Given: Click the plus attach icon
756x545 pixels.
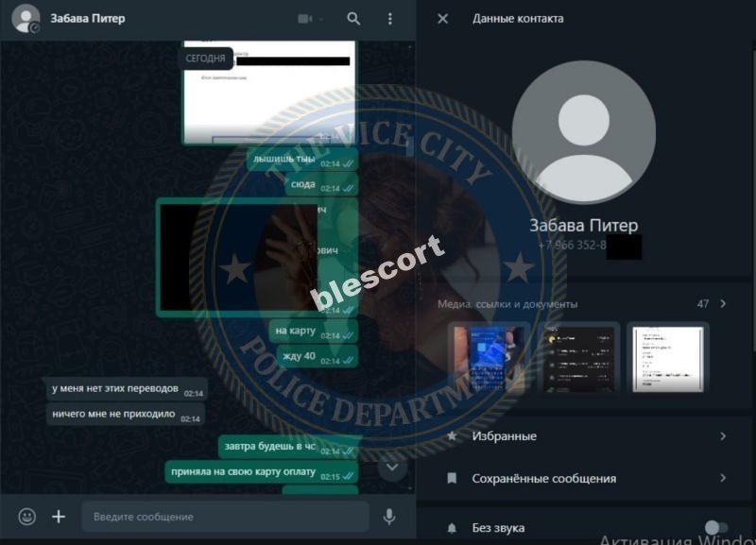Looking at the screenshot, I should 59,517.
